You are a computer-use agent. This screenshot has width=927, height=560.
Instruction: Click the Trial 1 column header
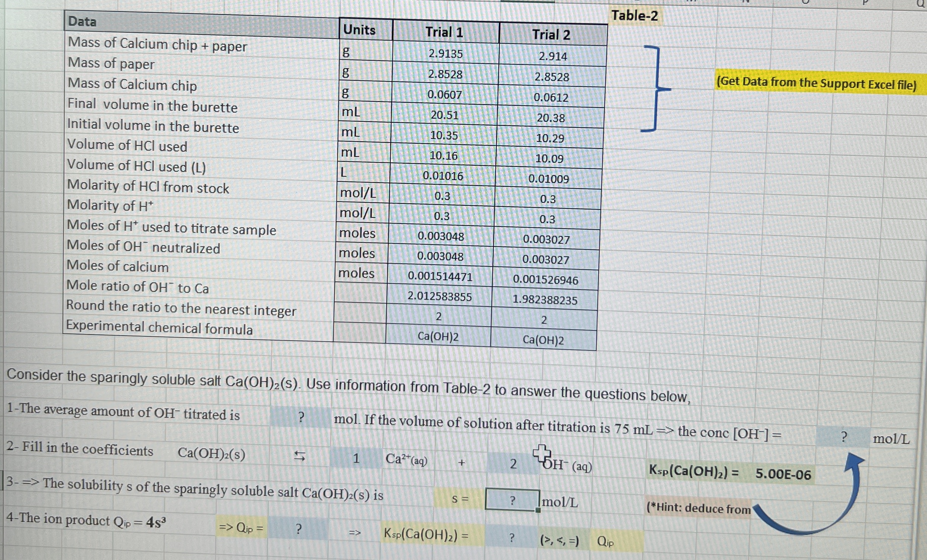pyautogui.click(x=445, y=32)
